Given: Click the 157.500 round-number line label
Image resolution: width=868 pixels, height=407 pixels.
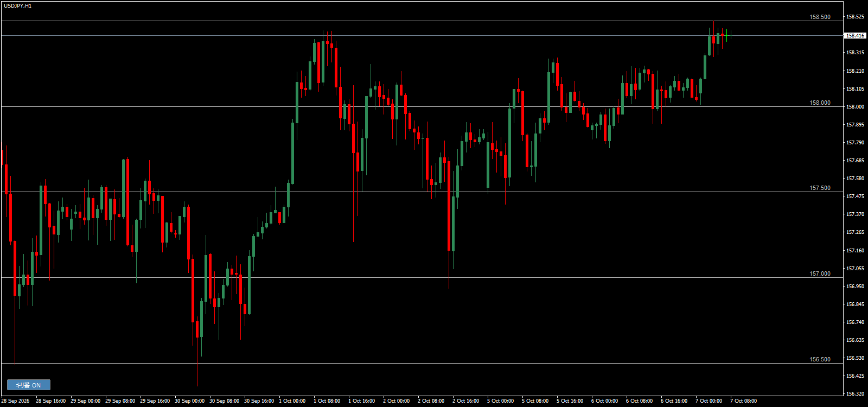Looking at the screenshot, I should [820, 188].
